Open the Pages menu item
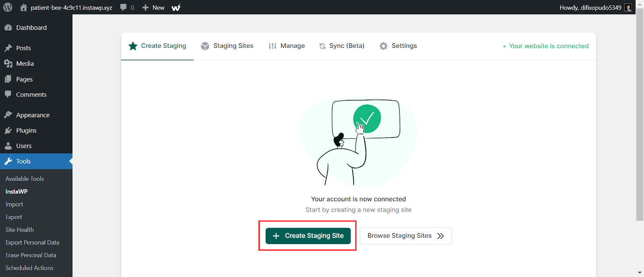644x277 pixels. 36,79
